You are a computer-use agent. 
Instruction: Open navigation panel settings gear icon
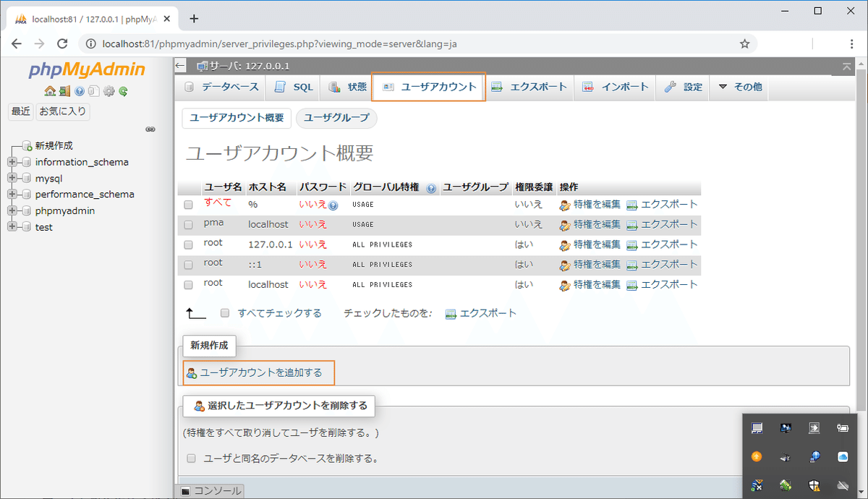coord(109,91)
